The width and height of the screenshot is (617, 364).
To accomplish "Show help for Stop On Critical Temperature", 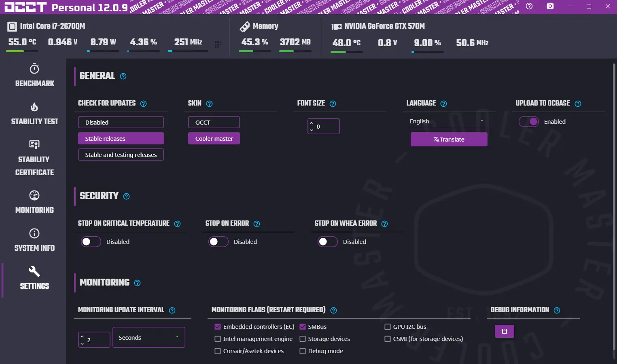I will [177, 224].
